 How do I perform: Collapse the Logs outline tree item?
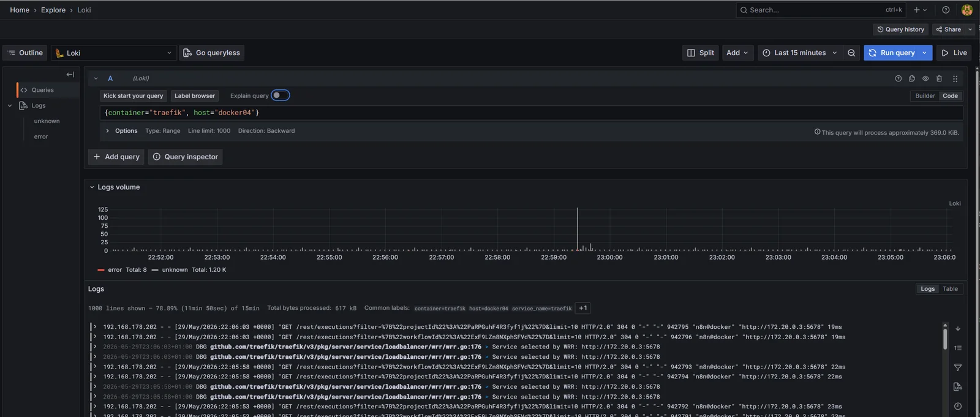click(x=10, y=105)
